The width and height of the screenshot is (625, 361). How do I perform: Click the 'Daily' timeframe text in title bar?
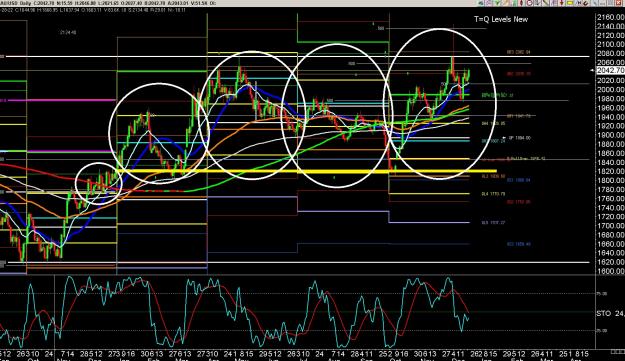pyautogui.click(x=26, y=3)
